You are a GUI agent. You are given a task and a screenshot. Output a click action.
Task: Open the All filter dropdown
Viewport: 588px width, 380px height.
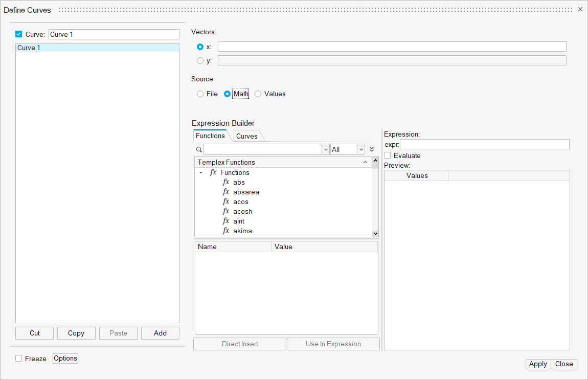pyautogui.click(x=361, y=149)
